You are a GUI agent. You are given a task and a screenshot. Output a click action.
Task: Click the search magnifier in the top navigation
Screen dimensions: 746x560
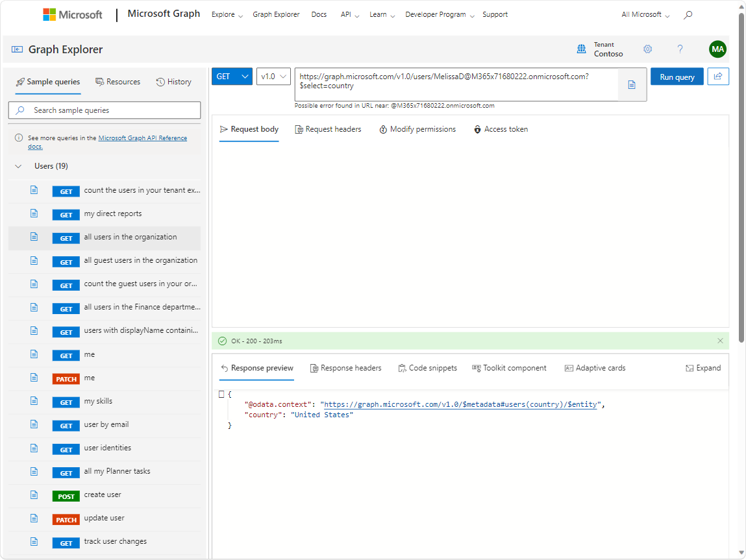(688, 15)
